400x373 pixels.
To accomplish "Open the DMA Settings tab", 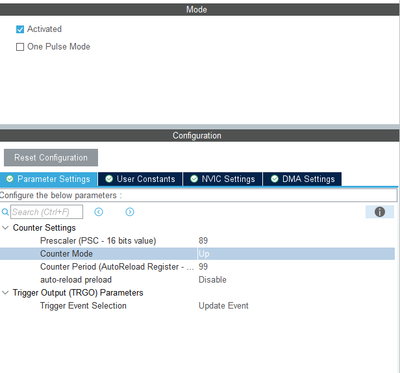I will coord(302,179).
